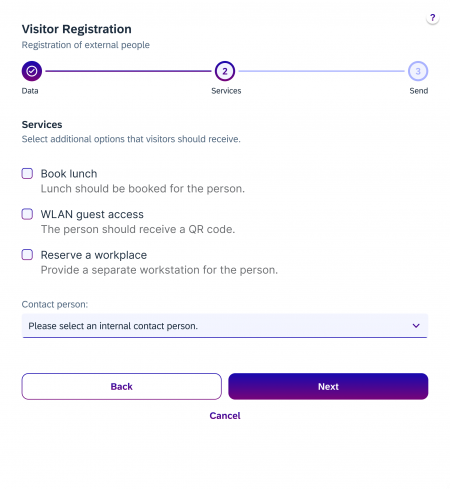This screenshot has height=489, width=450.
Task: Click the chevron arrow in contact person field
Action: point(416,326)
